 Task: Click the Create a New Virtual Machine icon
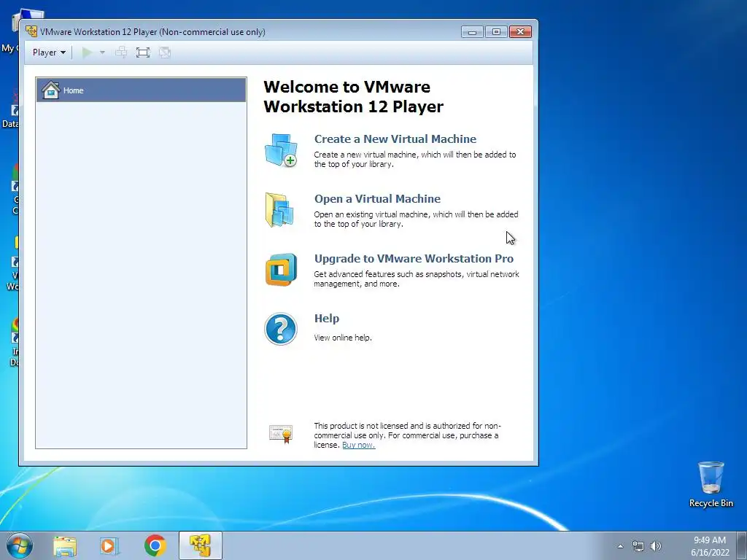[281, 150]
